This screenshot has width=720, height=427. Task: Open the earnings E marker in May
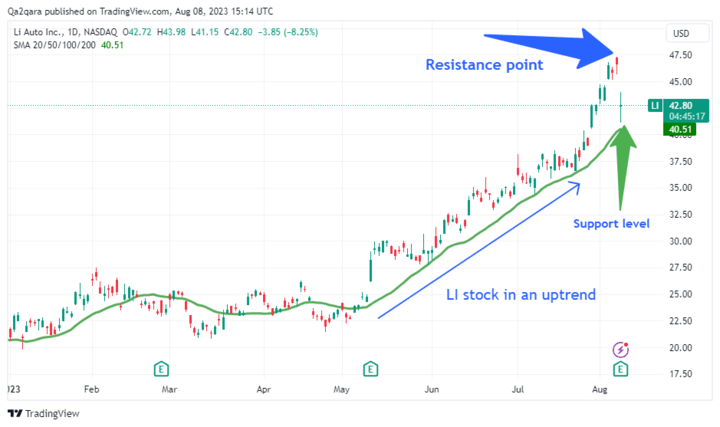coord(371,369)
